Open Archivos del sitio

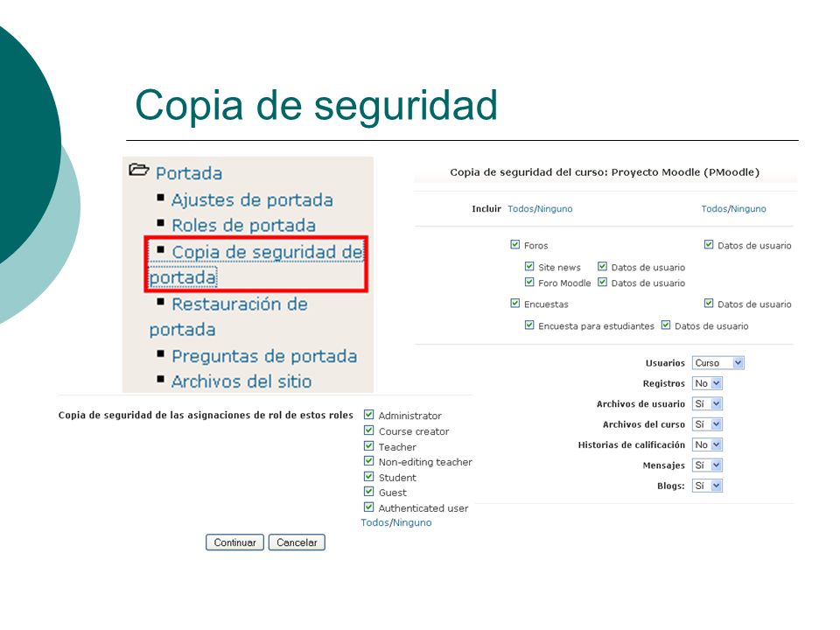tap(241, 381)
